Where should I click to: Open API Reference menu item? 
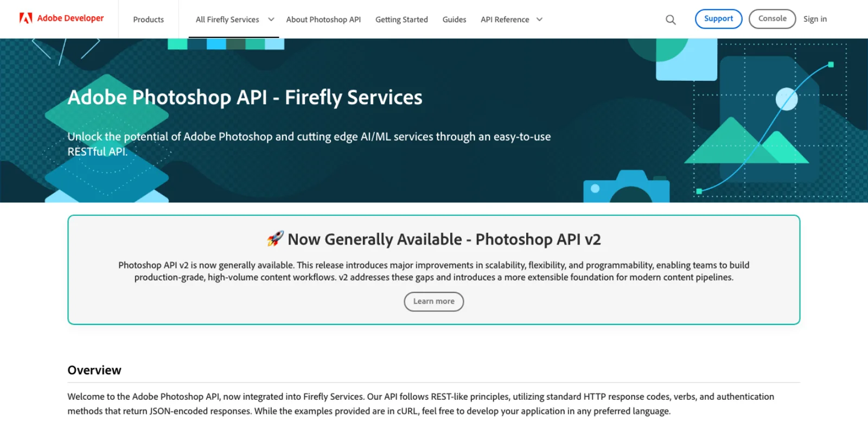[x=505, y=20]
